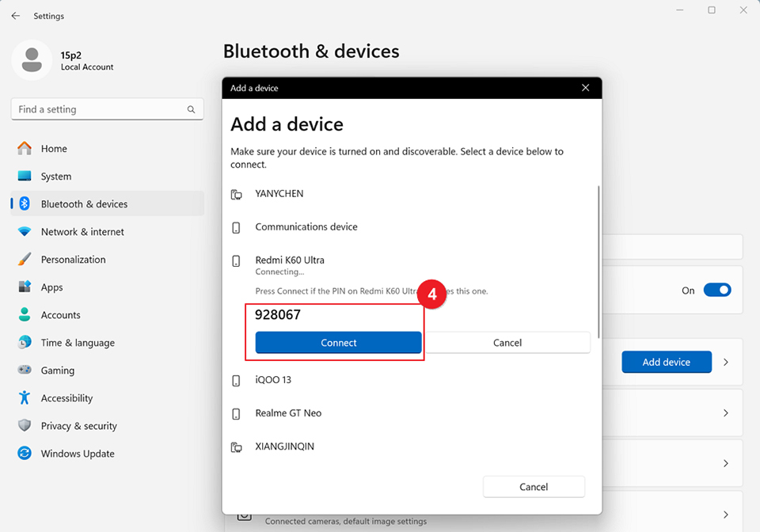
Task: Click Cancel at dialog bottom
Action: [x=534, y=487]
